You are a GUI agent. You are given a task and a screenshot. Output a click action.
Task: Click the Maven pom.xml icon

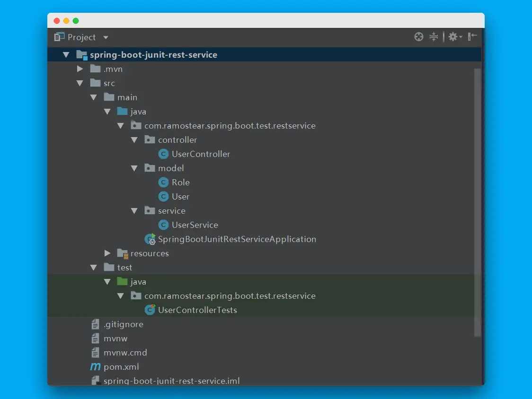pyautogui.click(x=95, y=367)
